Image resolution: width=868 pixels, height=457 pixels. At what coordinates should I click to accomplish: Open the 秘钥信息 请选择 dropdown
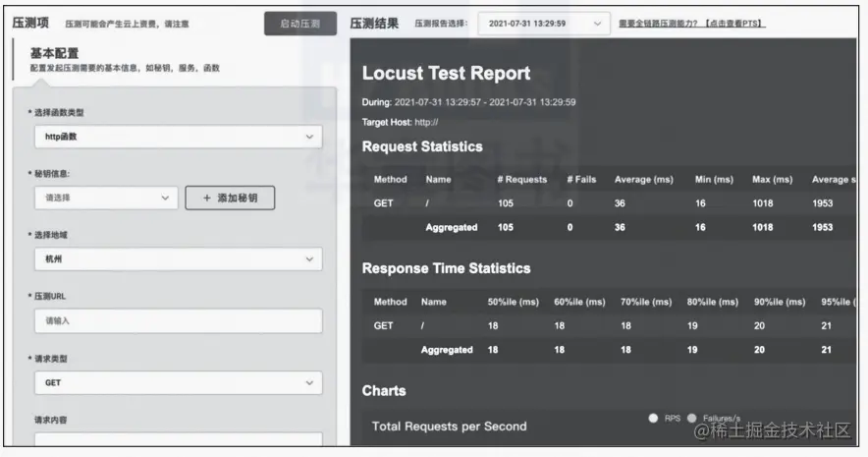click(x=106, y=198)
